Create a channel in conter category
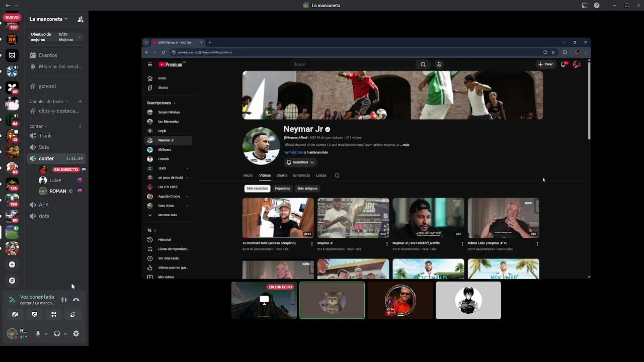Viewport: 644px width, 362px height. [80, 126]
